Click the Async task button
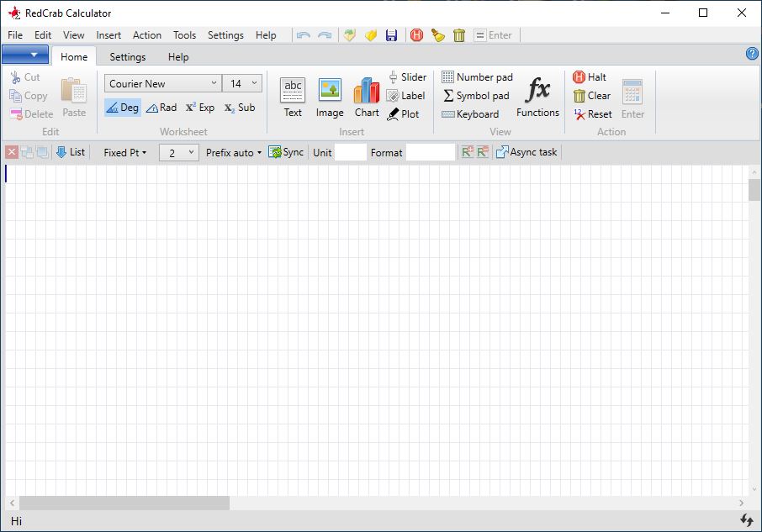 coord(527,152)
